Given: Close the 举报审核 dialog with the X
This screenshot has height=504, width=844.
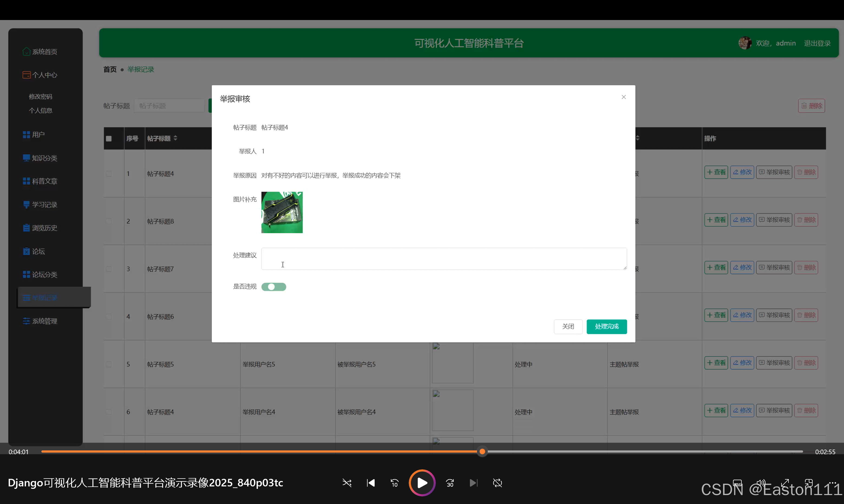Looking at the screenshot, I should [x=624, y=97].
